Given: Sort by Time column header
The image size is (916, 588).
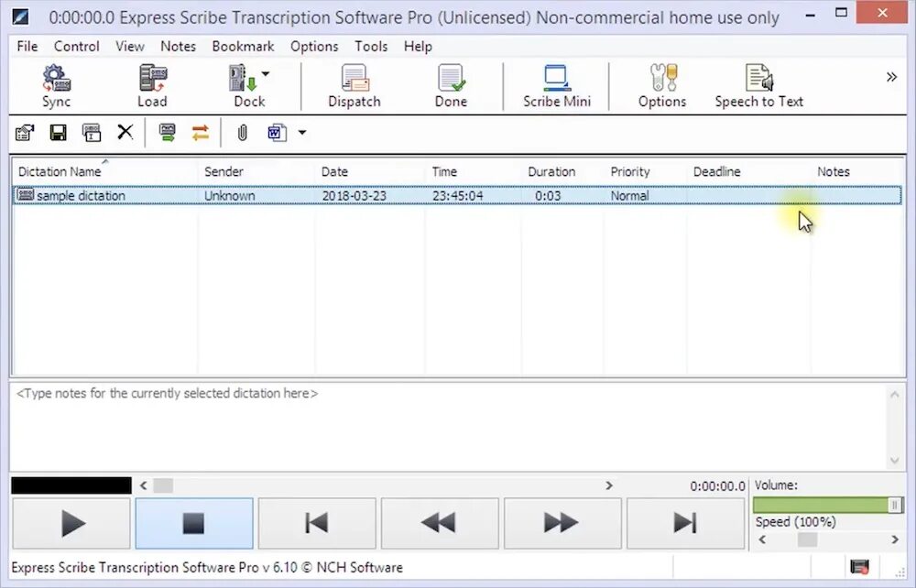Looking at the screenshot, I should (474, 171).
